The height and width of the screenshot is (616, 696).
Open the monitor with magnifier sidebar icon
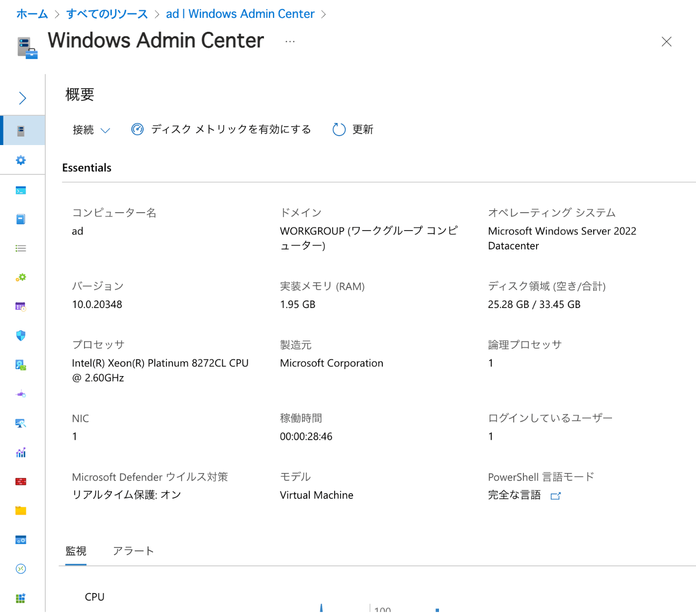tap(21, 423)
